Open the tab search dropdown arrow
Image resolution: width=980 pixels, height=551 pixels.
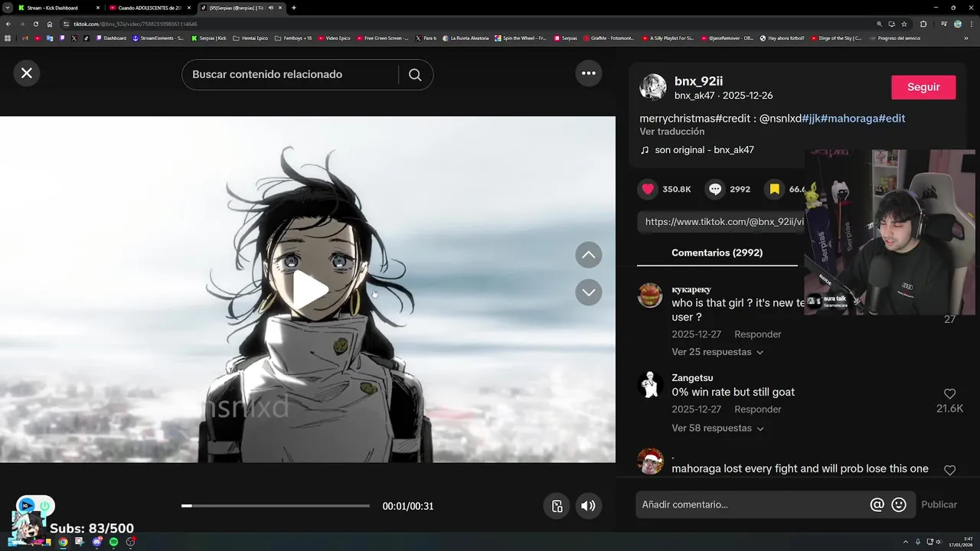pos(7,8)
